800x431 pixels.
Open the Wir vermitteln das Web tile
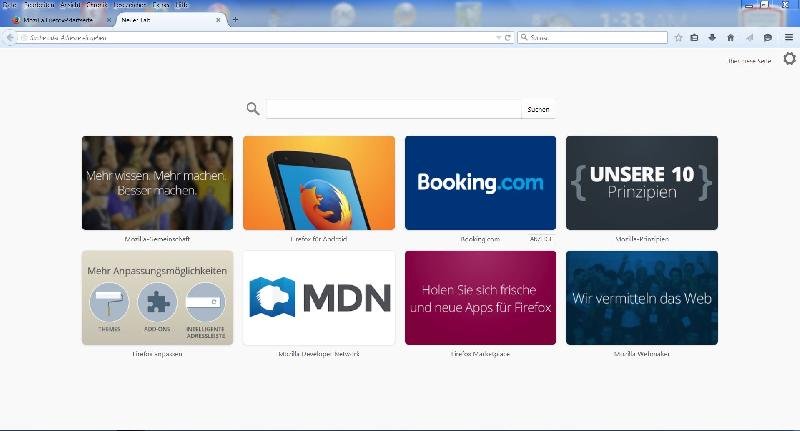coord(642,298)
